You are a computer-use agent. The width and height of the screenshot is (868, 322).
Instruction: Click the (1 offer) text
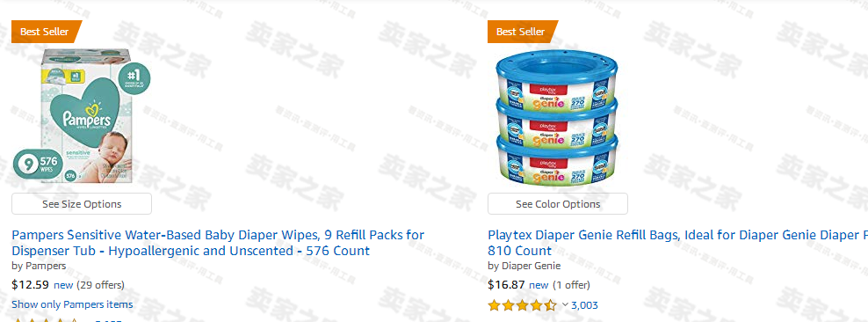pyautogui.click(x=571, y=285)
